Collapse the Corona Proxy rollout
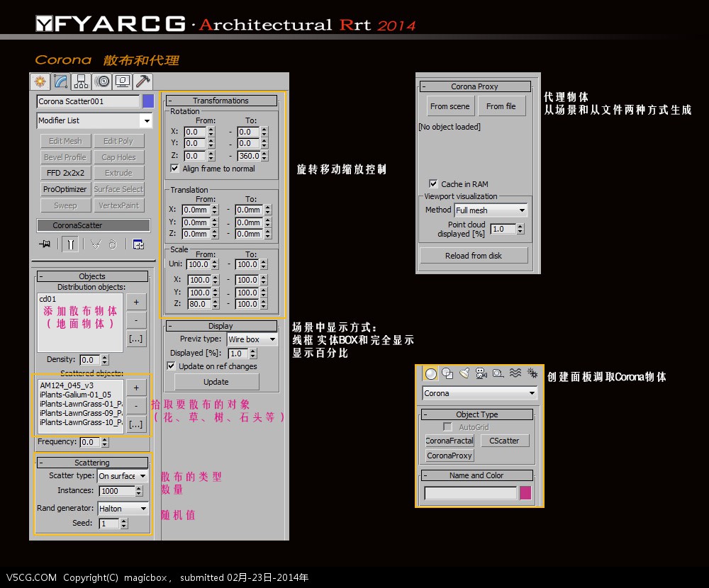Viewport: 709px width, 588px height. 475,86
